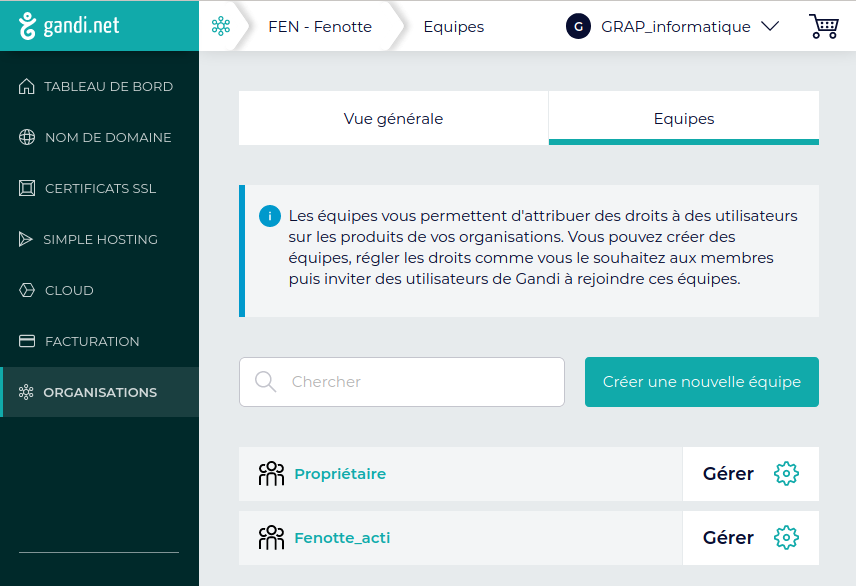Open the shopping cart icon
856x586 pixels.
coord(823,27)
